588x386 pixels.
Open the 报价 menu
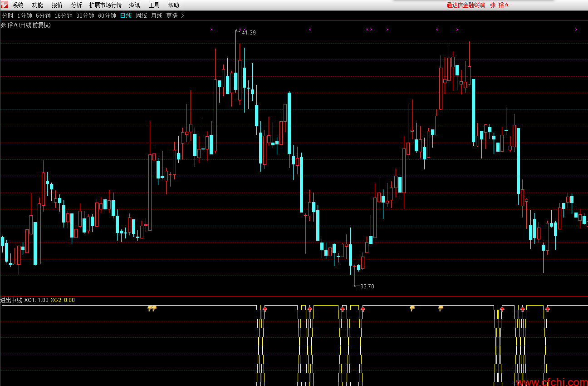(57, 5)
